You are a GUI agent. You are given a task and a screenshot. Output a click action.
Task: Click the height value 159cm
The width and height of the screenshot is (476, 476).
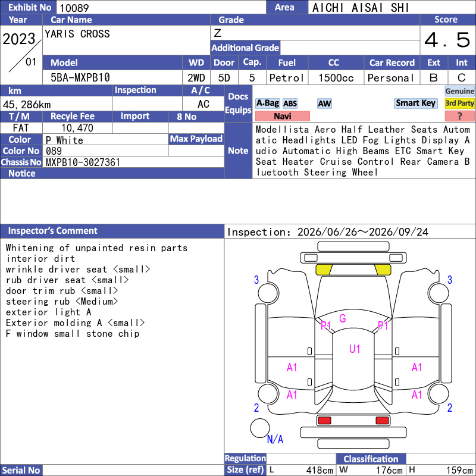pyautogui.click(x=459, y=470)
